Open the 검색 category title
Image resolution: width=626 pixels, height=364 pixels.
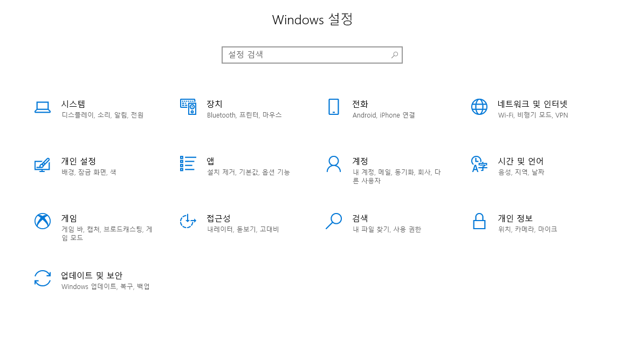click(360, 218)
